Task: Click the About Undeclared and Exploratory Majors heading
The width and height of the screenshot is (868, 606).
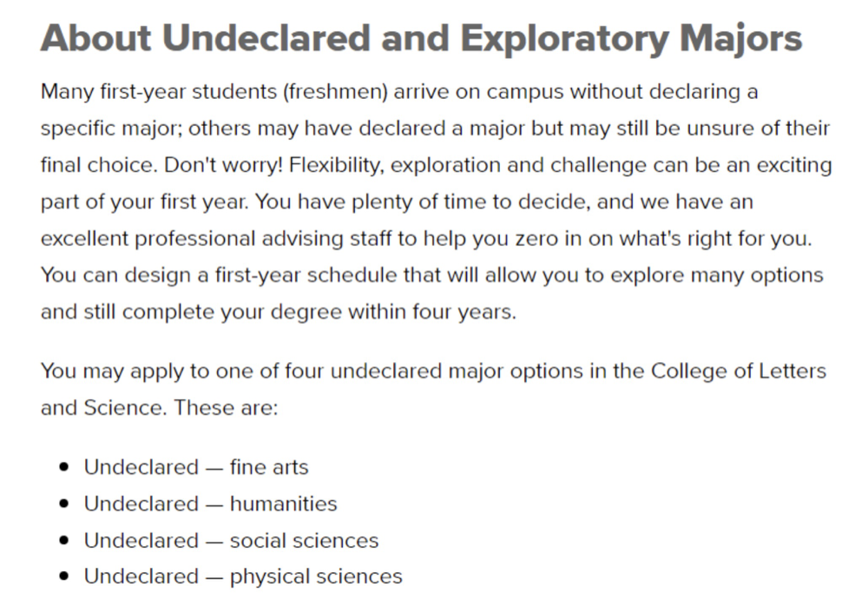Action: (421, 39)
